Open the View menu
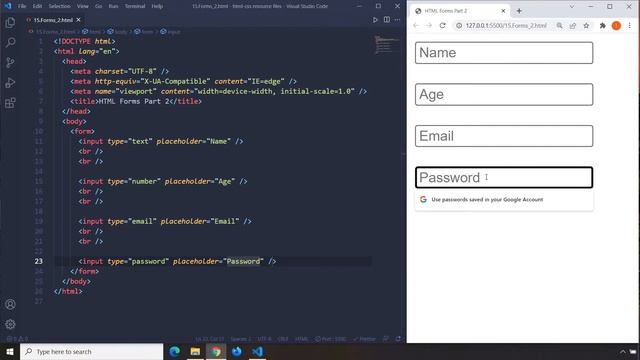The width and height of the screenshot is (640, 360). (83, 6)
